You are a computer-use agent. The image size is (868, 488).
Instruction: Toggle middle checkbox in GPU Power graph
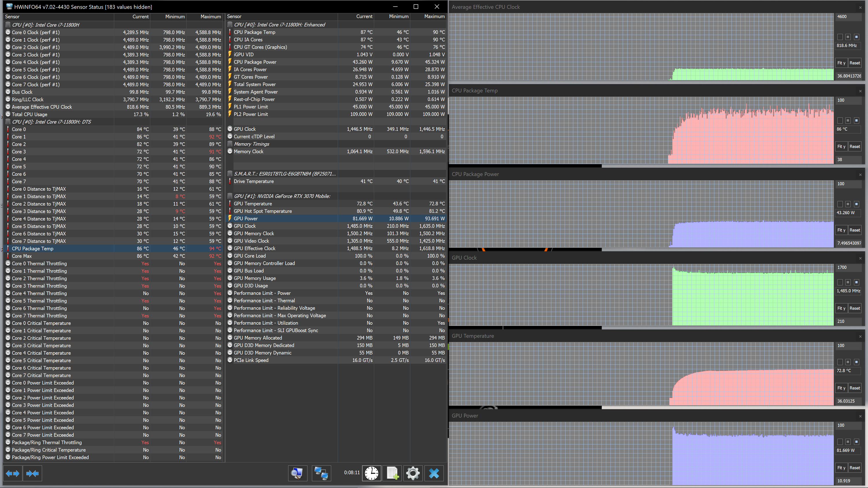tap(848, 442)
